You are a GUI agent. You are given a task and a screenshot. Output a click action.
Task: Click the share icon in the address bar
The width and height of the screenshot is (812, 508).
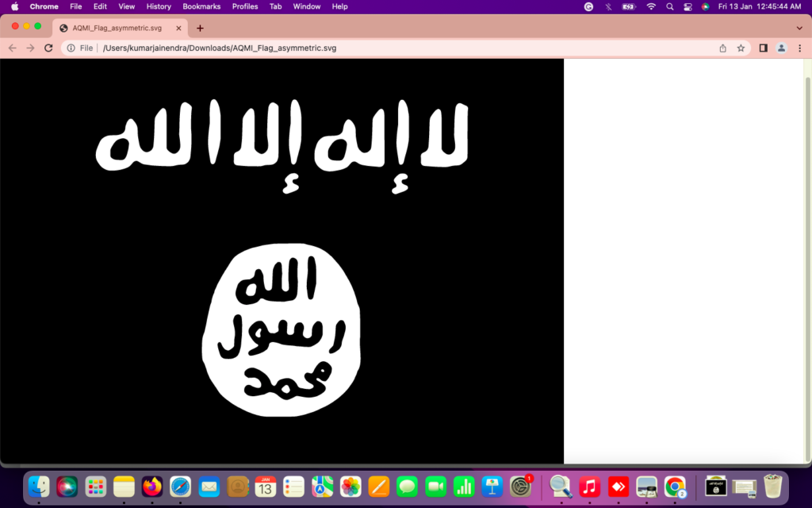[x=722, y=48]
